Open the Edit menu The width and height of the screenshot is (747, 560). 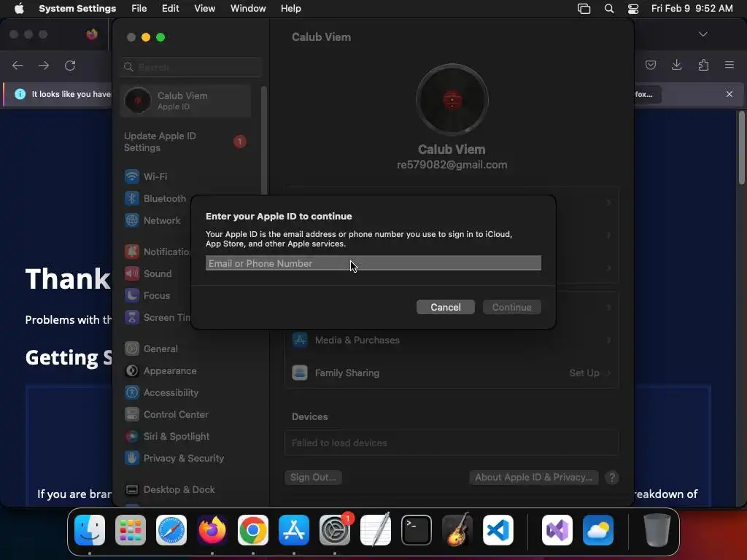(x=170, y=8)
